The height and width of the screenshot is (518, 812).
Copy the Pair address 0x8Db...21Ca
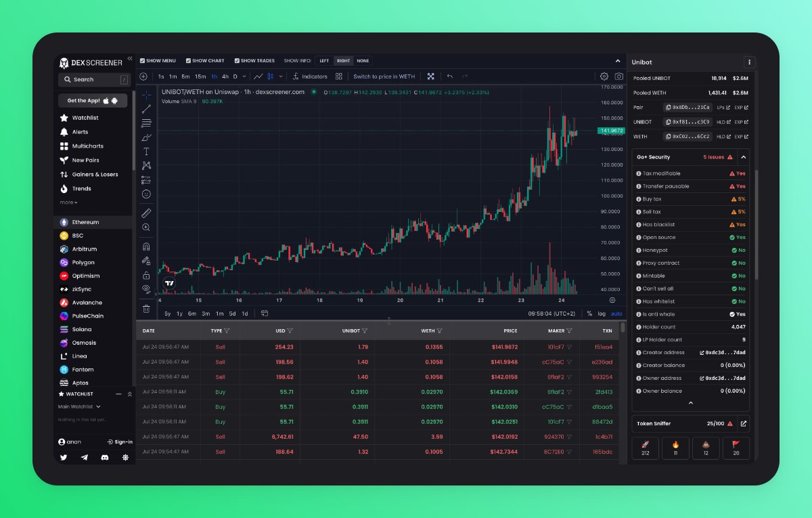(x=687, y=107)
